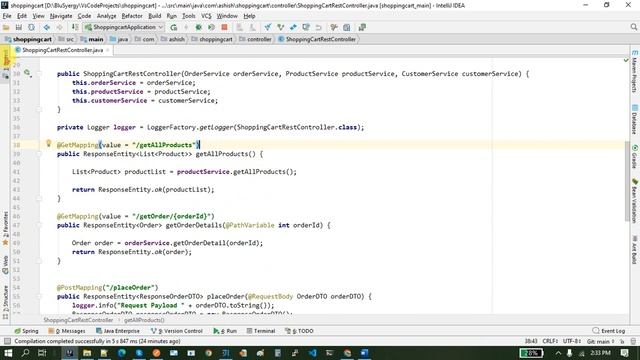Click the Save All toolbar icon
640x360 pixels.
[x=19, y=27]
